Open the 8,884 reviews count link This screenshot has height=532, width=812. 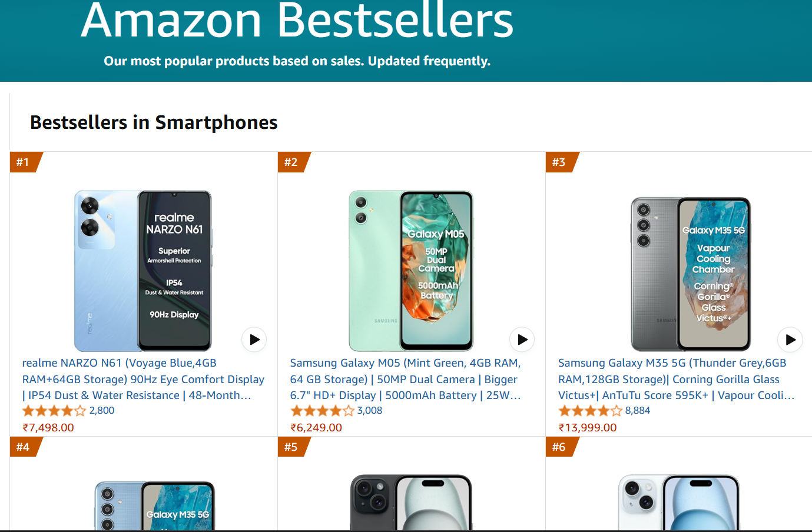click(x=638, y=411)
